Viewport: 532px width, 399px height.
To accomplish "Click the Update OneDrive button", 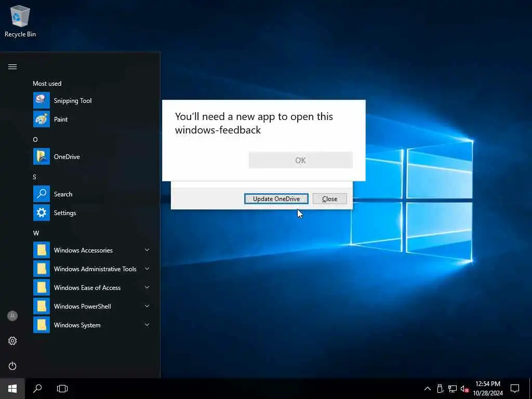I will tap(276, 199).
